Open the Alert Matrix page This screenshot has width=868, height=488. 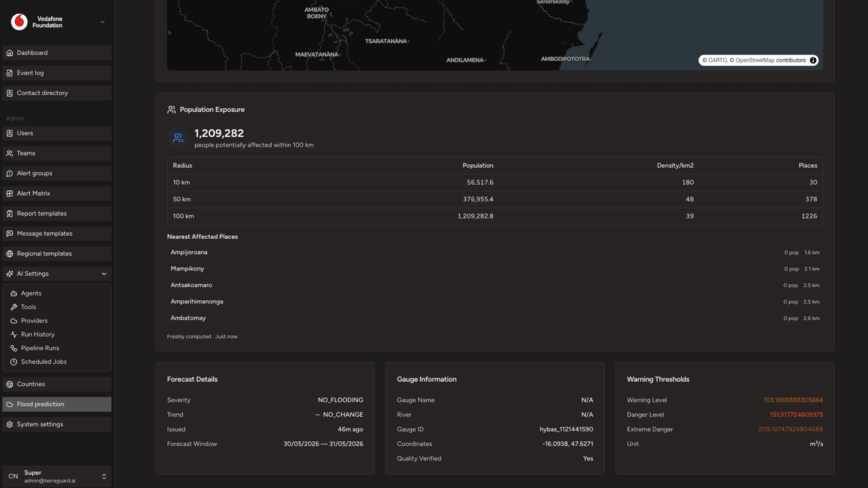tap(57, 193)
